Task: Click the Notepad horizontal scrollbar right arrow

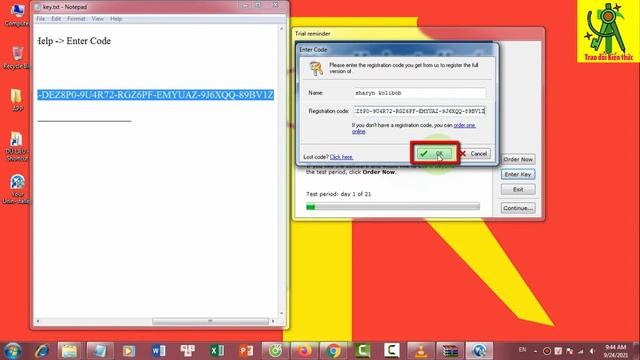Action: [273, 321]
